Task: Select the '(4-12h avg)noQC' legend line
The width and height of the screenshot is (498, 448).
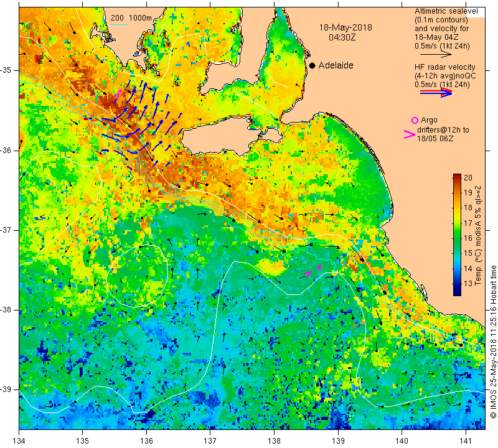Action: (445, 76)
